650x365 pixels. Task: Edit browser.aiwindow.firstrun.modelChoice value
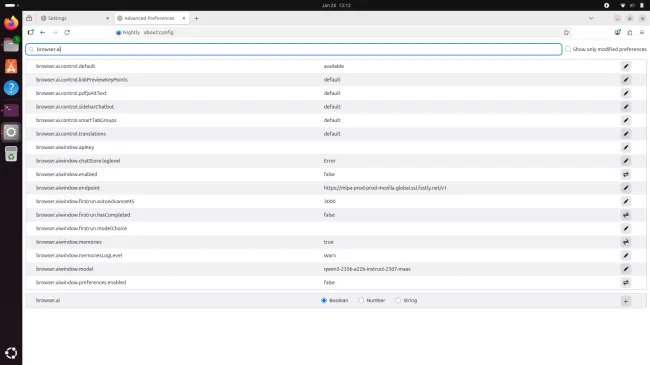[x=626, y=229]
